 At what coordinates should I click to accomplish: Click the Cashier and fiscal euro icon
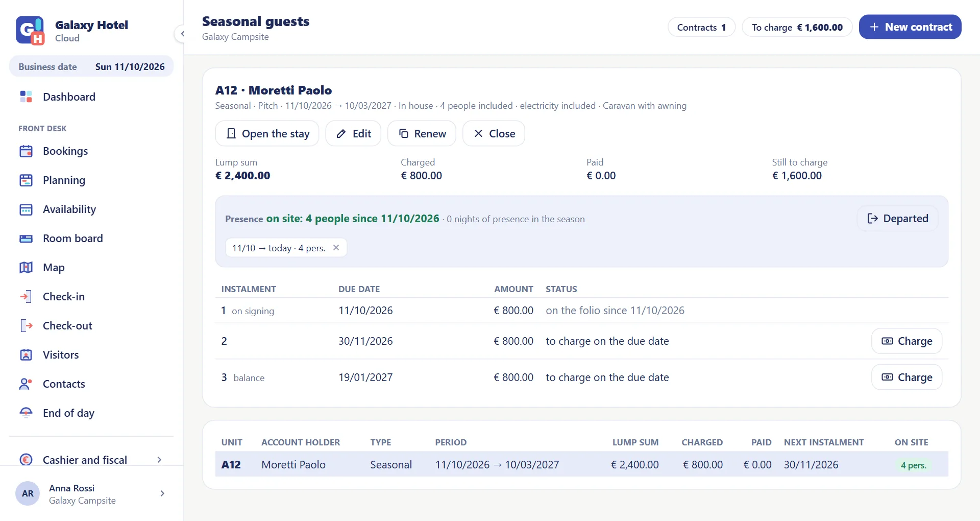pos(26,460)
